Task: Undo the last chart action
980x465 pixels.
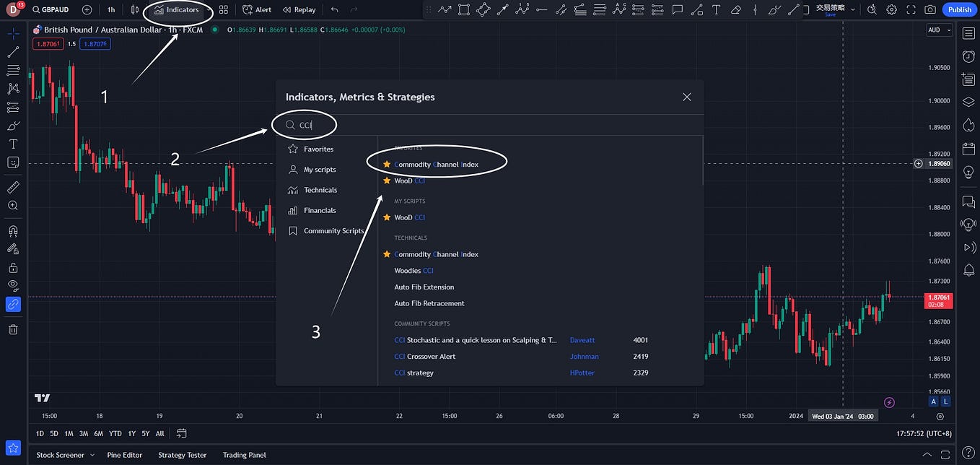Action: pyautogui.click(x=335, y=10)
